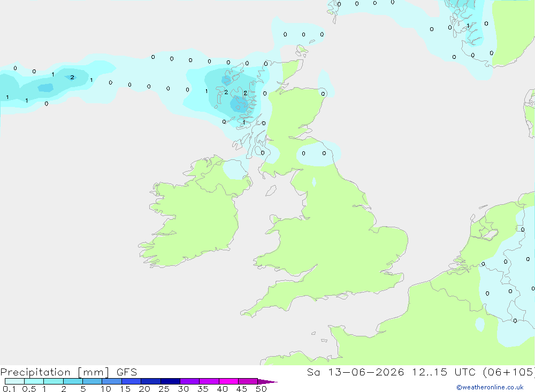Screen dimensions: 535x392
Task: Pick the 10–15 mm legend color swatch
Action: (x=112, y=381)
